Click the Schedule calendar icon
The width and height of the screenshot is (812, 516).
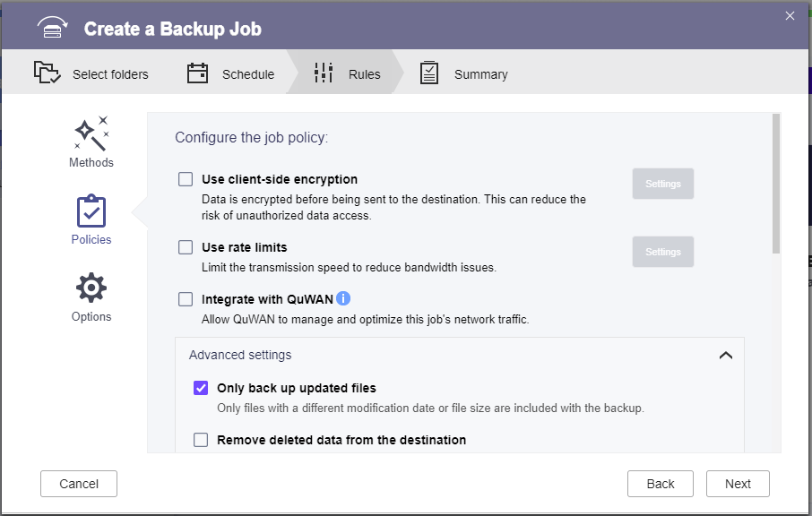197,73
